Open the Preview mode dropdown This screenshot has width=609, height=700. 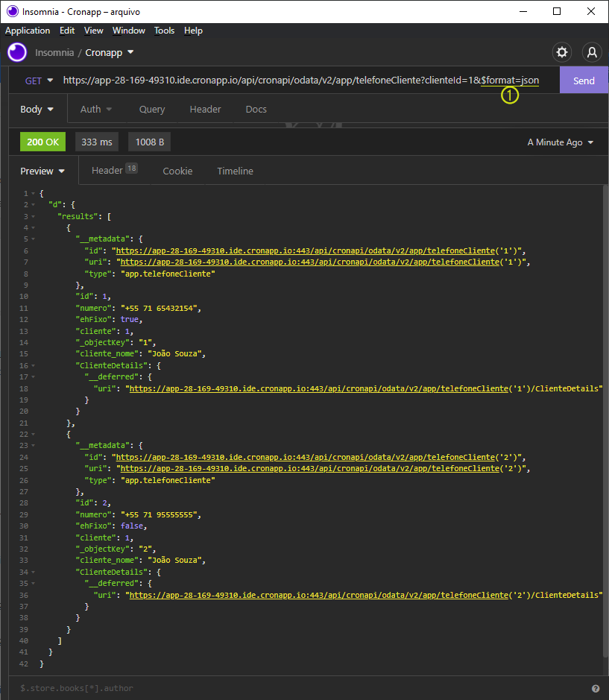(42, 171)
